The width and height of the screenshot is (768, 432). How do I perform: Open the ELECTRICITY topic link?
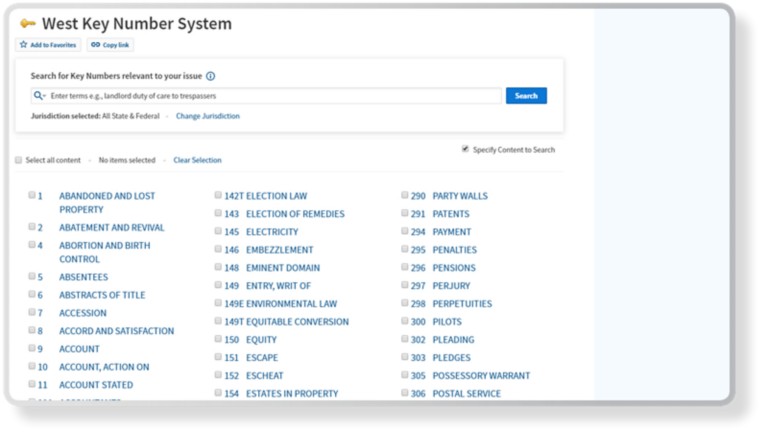pyautogui.click(x=272, y=232)
